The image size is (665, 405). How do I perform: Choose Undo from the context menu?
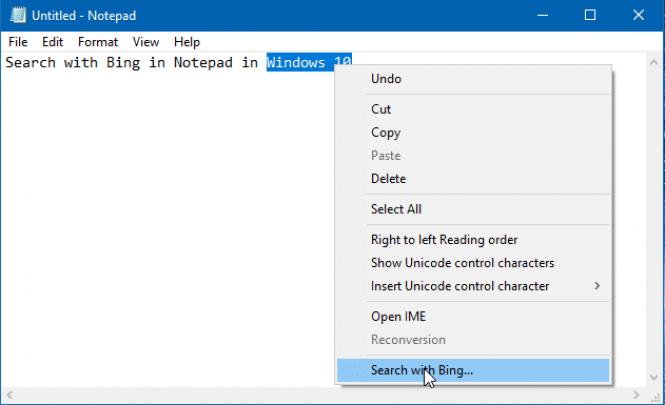click(x=473, y=79)
